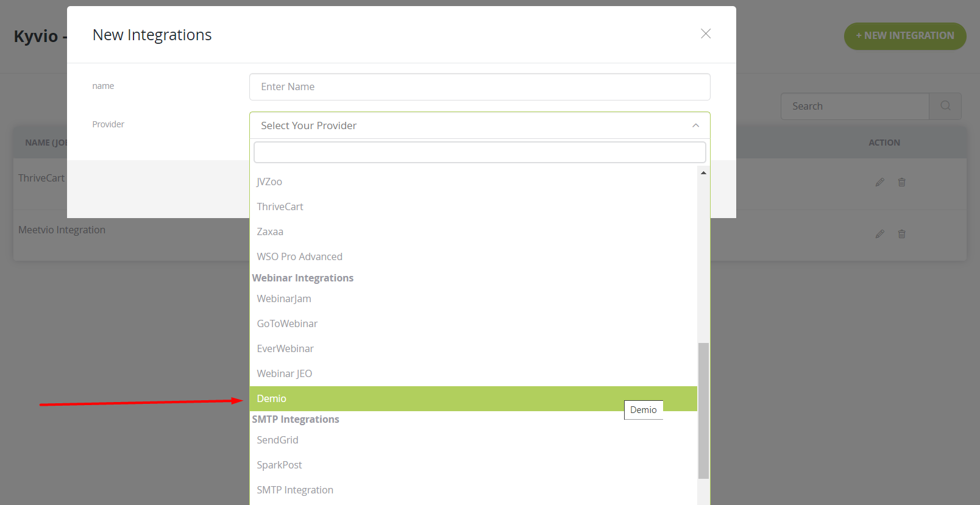The height and width of the screenshot is (505, 980).
Task: Edit the Meetvio Integration with pencil icon
Action: (880, 234)
